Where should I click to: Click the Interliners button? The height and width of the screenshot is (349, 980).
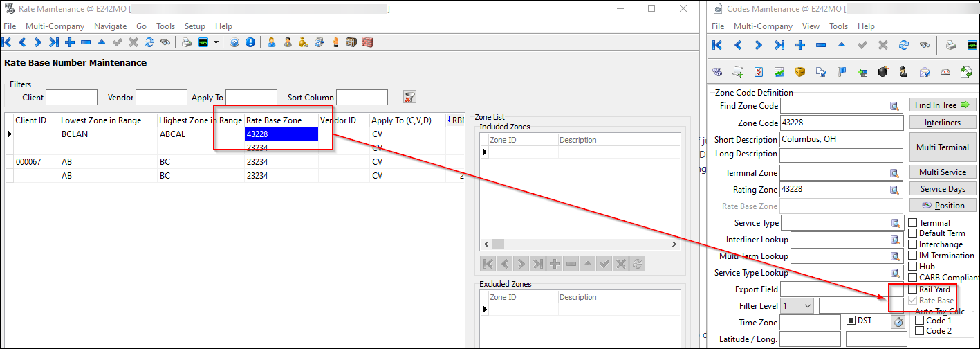click(x=941, y=123)
